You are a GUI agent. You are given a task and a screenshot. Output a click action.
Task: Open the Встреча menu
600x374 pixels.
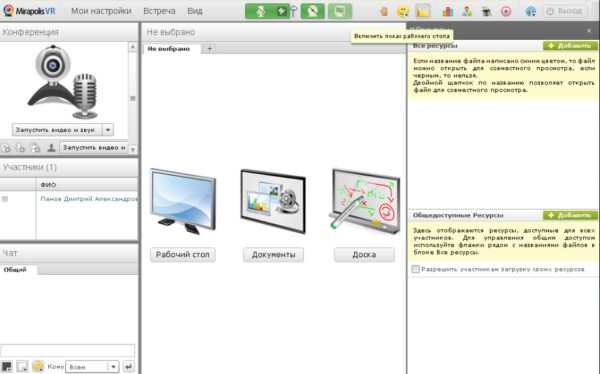coord(159,11)
